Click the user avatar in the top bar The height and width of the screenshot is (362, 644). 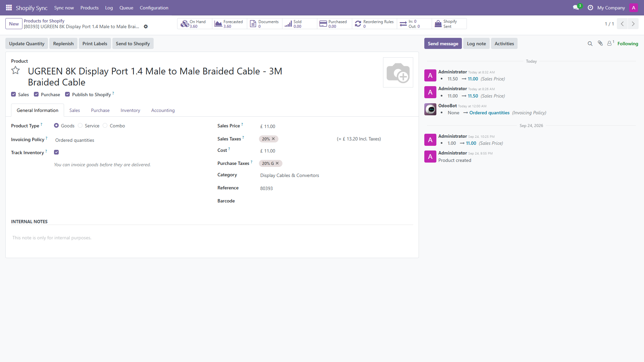[633, 7]
